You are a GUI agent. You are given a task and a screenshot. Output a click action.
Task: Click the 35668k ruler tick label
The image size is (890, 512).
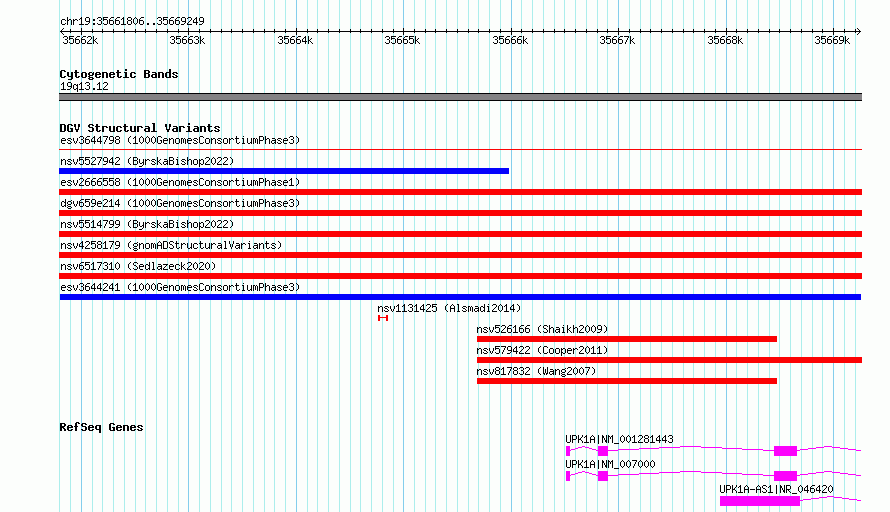725,40
